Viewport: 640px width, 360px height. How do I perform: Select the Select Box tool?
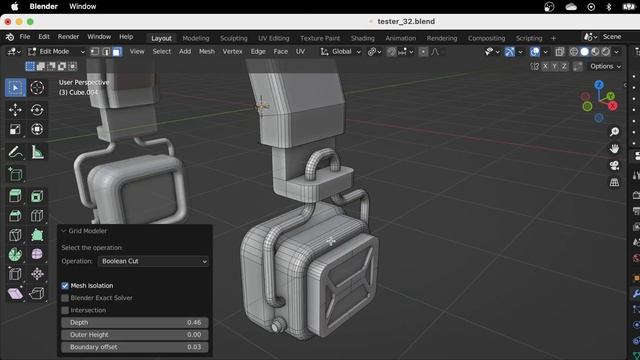point(16,88)
